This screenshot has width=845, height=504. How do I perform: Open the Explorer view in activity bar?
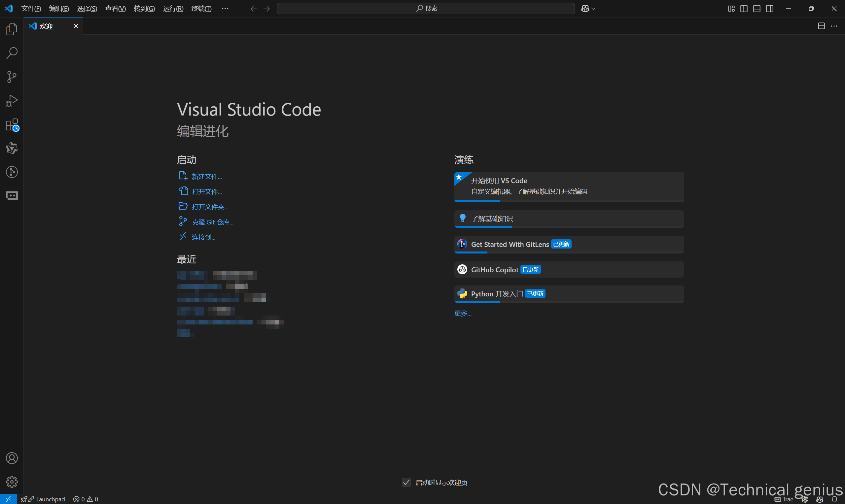click(12, 29)
